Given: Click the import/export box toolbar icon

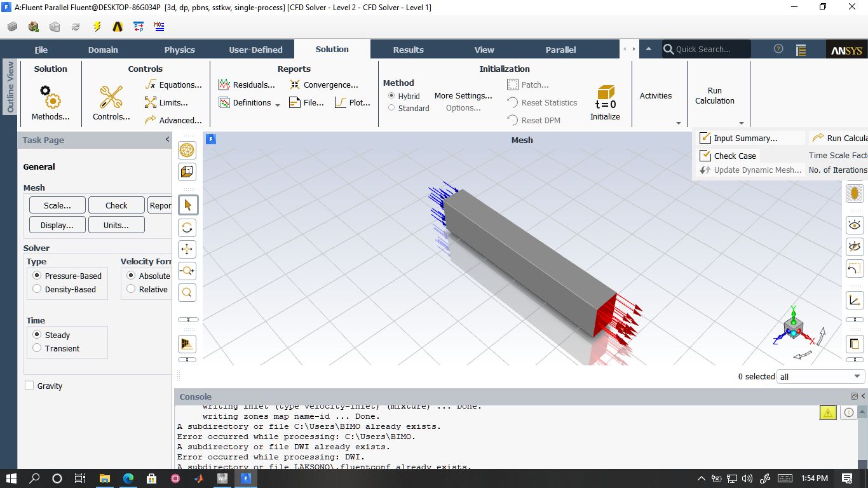Looking at the screenshot, I should pyautogui.click(x=34, y=27).
